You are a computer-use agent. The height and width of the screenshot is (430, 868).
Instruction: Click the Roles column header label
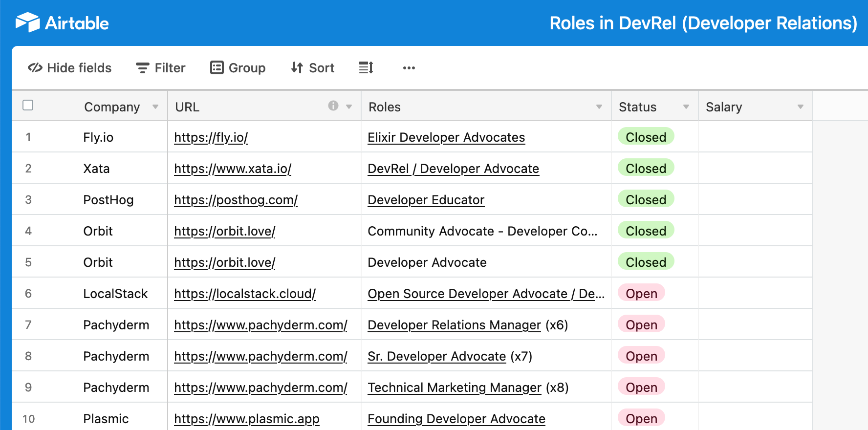(x=385, y=107)
